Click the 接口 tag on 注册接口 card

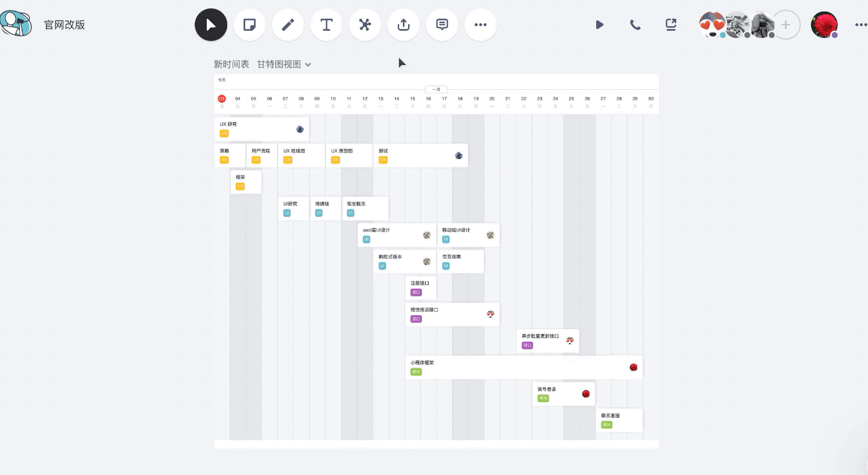tap(416, 292)
